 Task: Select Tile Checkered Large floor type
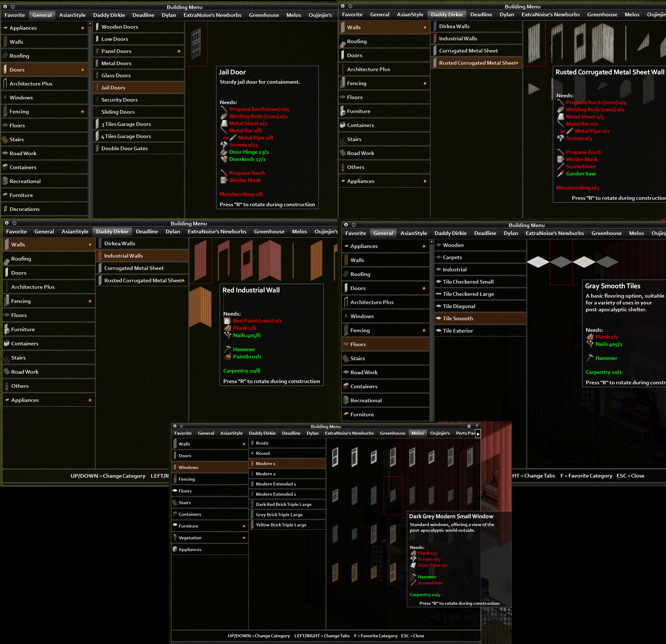click(x=480, y=294)
